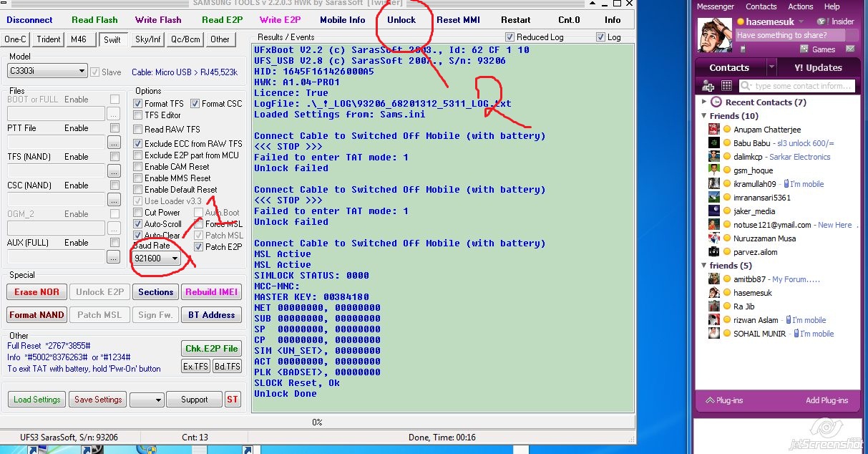Toggle Reduced Log checkbox
Viewport: 868px width, 454px height.
pos(509,37)
